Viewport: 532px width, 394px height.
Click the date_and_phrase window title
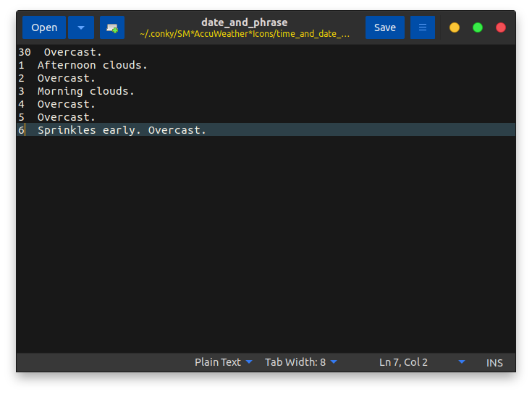click(244, 22)
